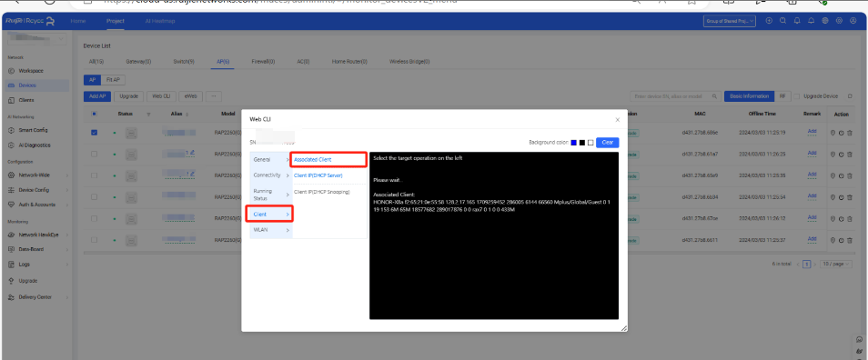Screen dimensions: 868x360
Task: Open the Group of Shared Proj dropdown
Action: [730, 21]
